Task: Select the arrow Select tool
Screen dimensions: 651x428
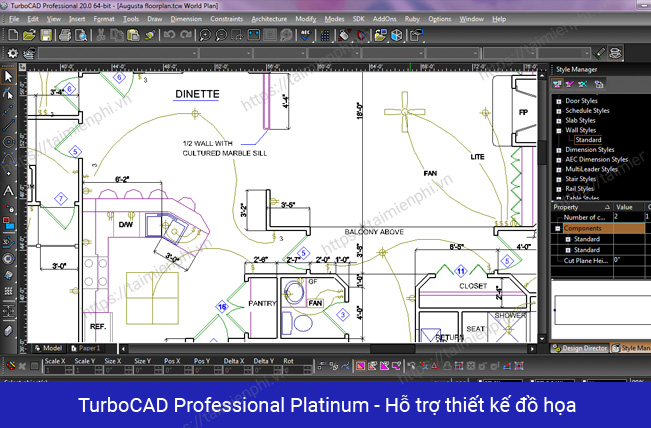Action: [8, 76]
